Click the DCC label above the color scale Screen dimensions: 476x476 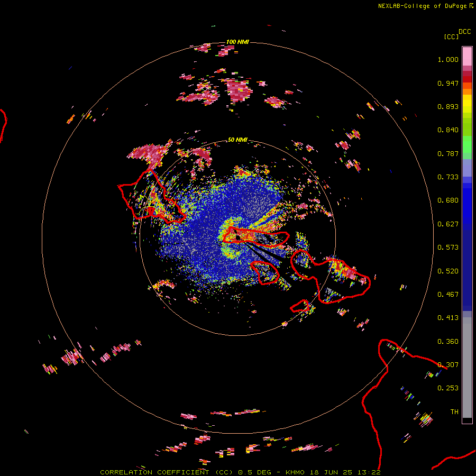tap(464, 32)
